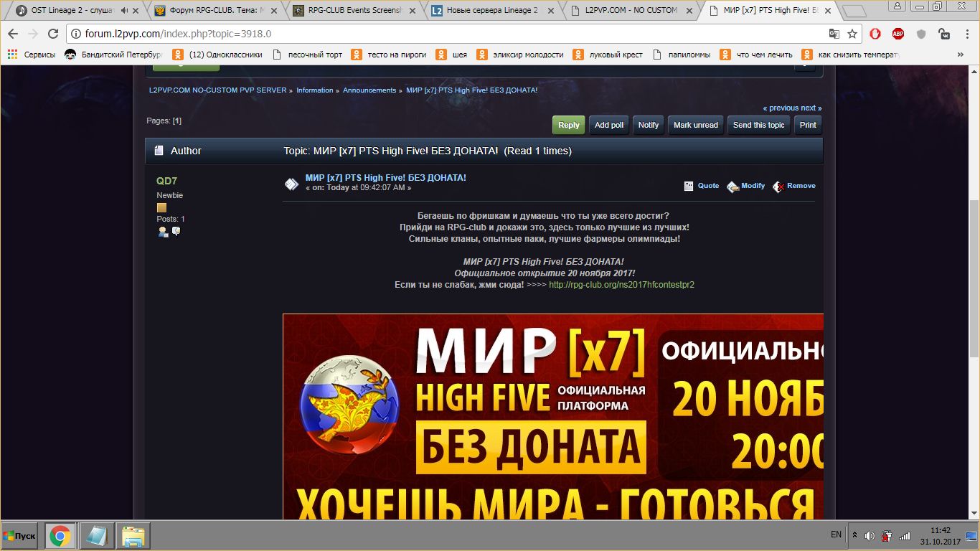The height and width of the screenshot is (551, 980).
Task: Close the OST Lineage 2 tab
Action: [x=136, y=11]
